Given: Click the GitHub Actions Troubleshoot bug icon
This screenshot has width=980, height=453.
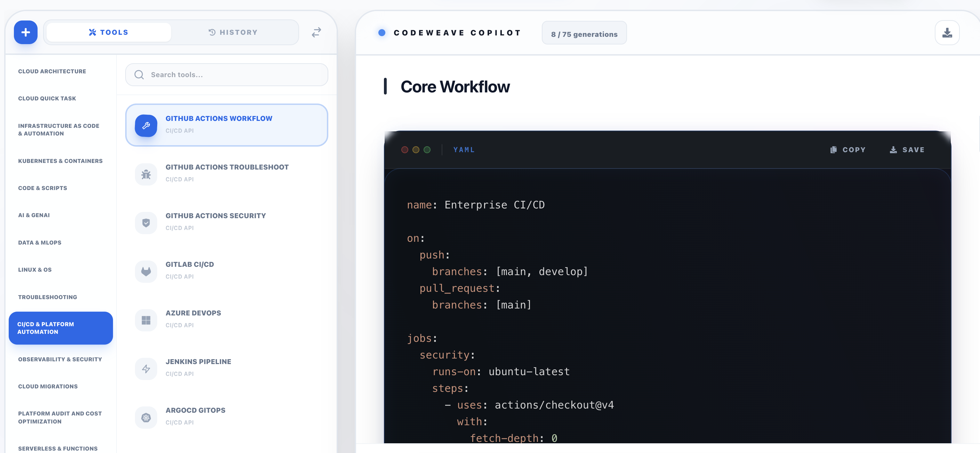Looking at the screenshot, I should point(146,174).
